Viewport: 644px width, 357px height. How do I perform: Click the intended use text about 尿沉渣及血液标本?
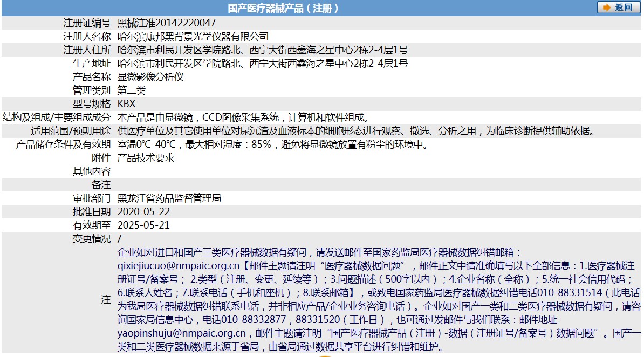pyautogui.click(x=358, y=131)
